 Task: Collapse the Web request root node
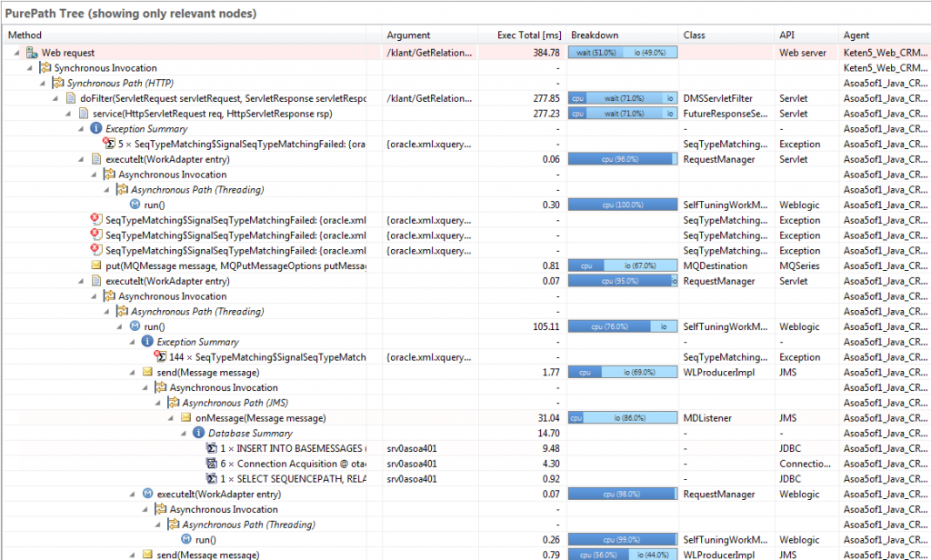tap(17, 53)
